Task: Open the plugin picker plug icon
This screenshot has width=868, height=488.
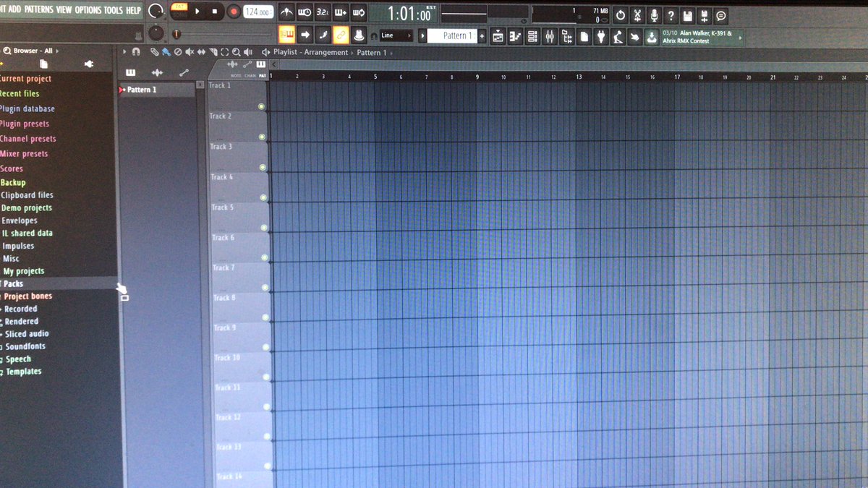Action: (601, 35)
